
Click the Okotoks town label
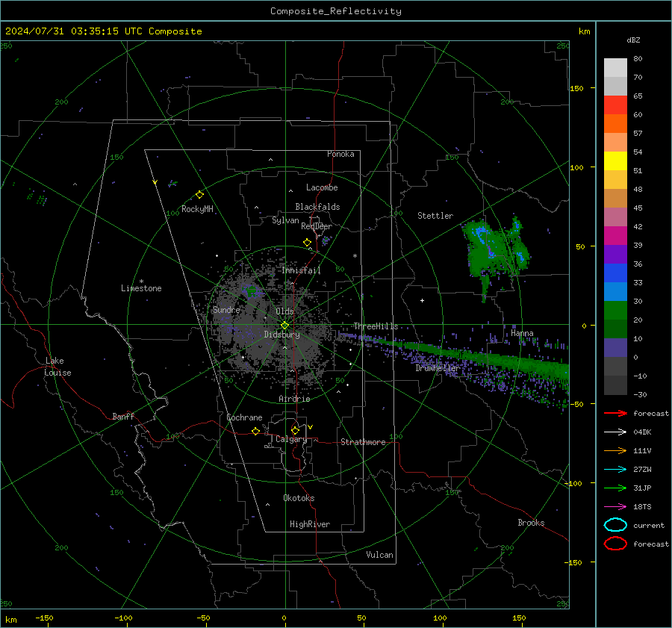point(299,498)
